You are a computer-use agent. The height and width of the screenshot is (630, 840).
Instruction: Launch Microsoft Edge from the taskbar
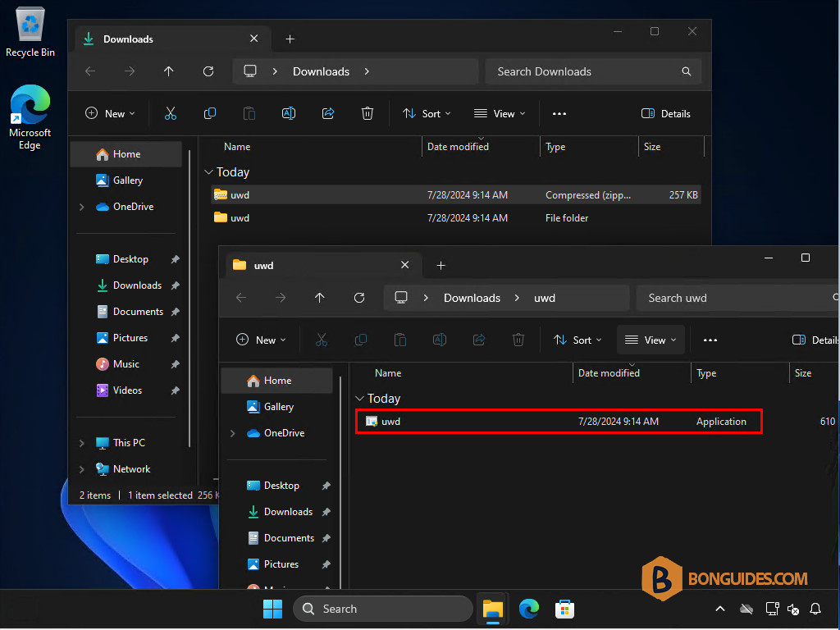pyautogui.click(x=529, y=609)
